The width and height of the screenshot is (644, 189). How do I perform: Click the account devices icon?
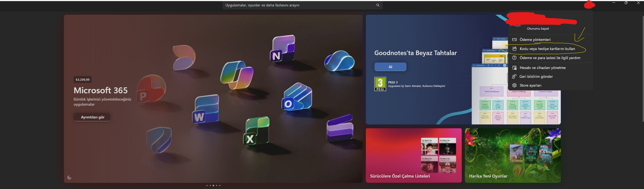click(x=514, y=68)
